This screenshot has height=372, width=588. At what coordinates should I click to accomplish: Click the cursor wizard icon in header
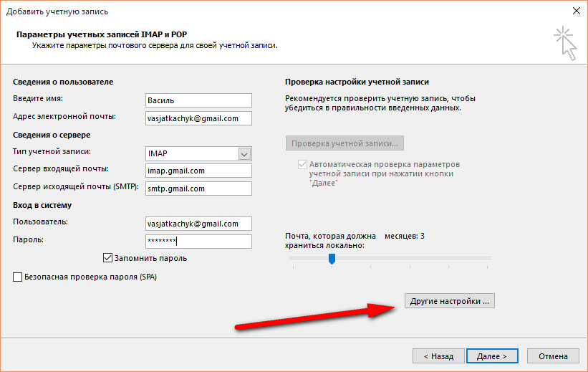[x=566, y=44]
